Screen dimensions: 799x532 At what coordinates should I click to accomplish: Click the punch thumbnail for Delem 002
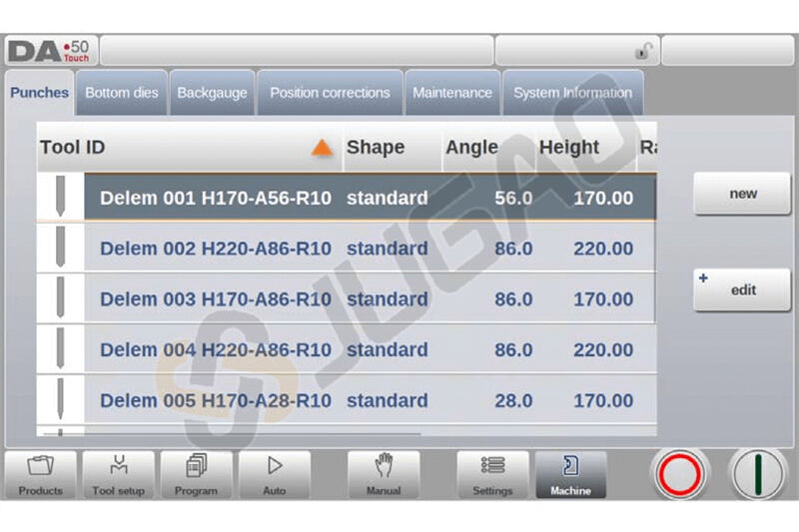click(60, 248)
